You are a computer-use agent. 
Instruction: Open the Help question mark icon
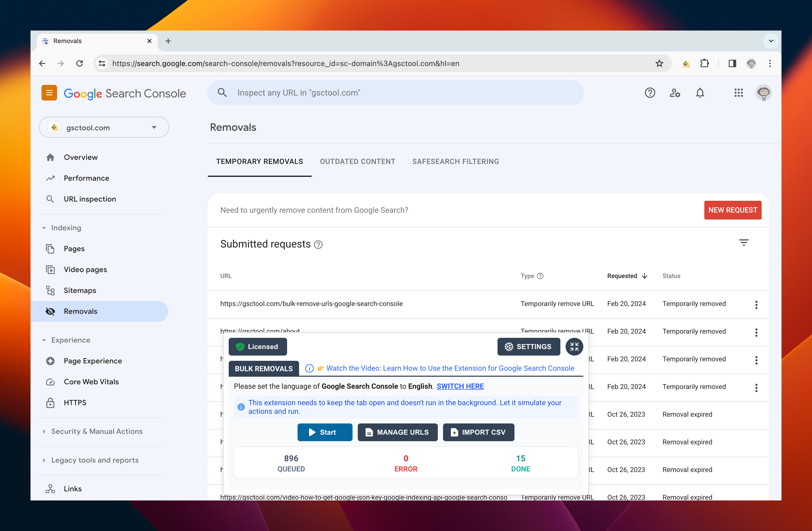pyautogui.click(x=650, y=93)
